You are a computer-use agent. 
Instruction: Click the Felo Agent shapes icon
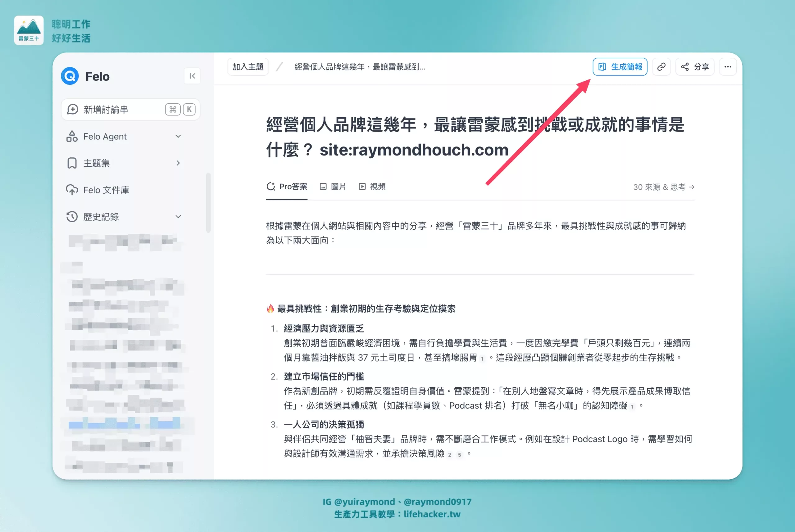tap(72, 136)
